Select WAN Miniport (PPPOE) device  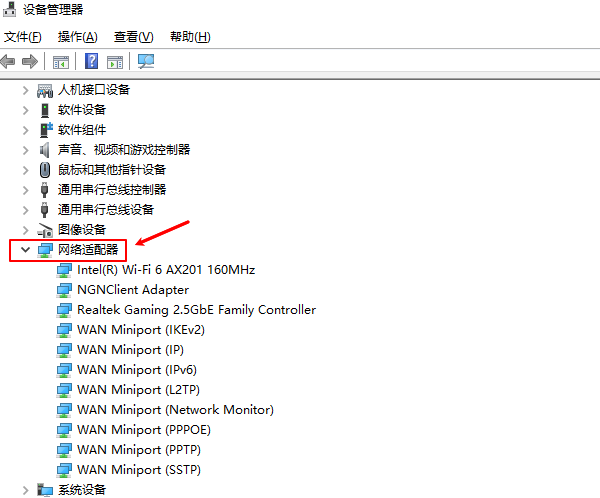(144, 430)
